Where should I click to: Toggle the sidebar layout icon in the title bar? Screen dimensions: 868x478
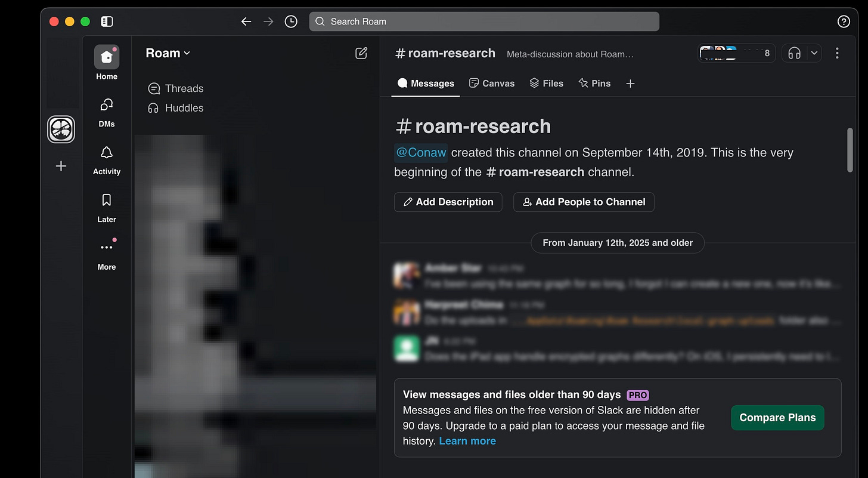[x=107, y=21]
